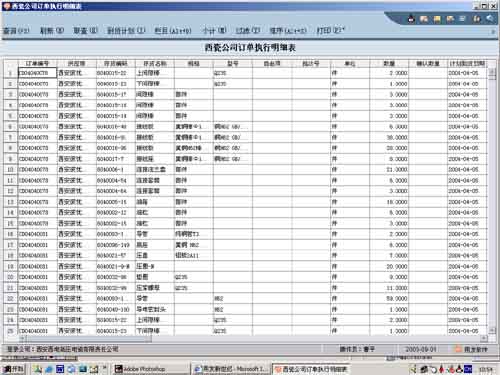Screen dimensions: 500x375
Task: Click the 刷新 refresh toolbar button
Action: 52,30
